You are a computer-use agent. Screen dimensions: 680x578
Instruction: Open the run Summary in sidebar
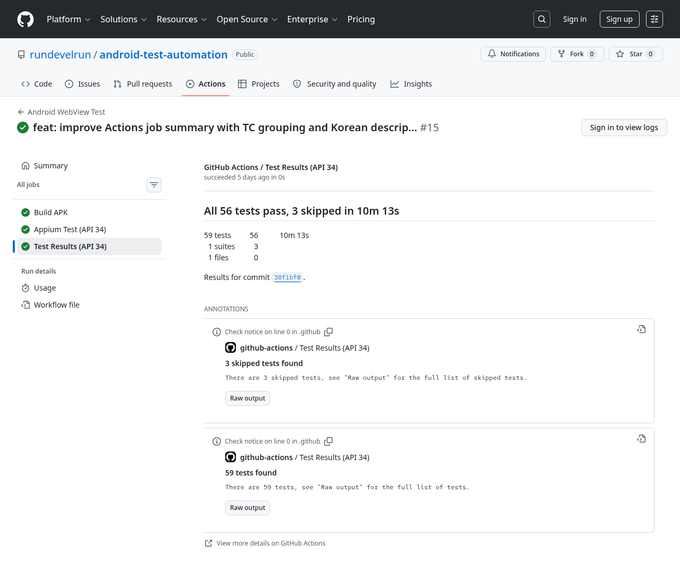point(89,166)
